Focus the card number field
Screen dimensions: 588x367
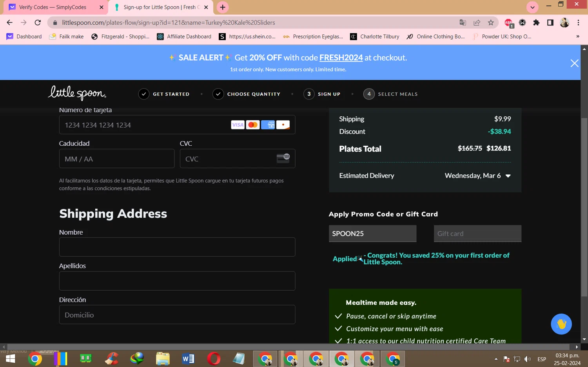177,125
